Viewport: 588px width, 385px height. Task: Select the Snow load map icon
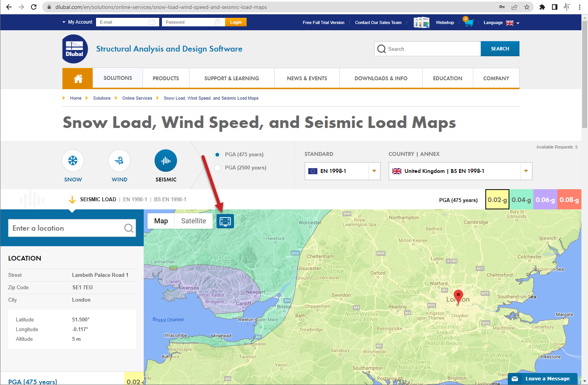point(73,161)
